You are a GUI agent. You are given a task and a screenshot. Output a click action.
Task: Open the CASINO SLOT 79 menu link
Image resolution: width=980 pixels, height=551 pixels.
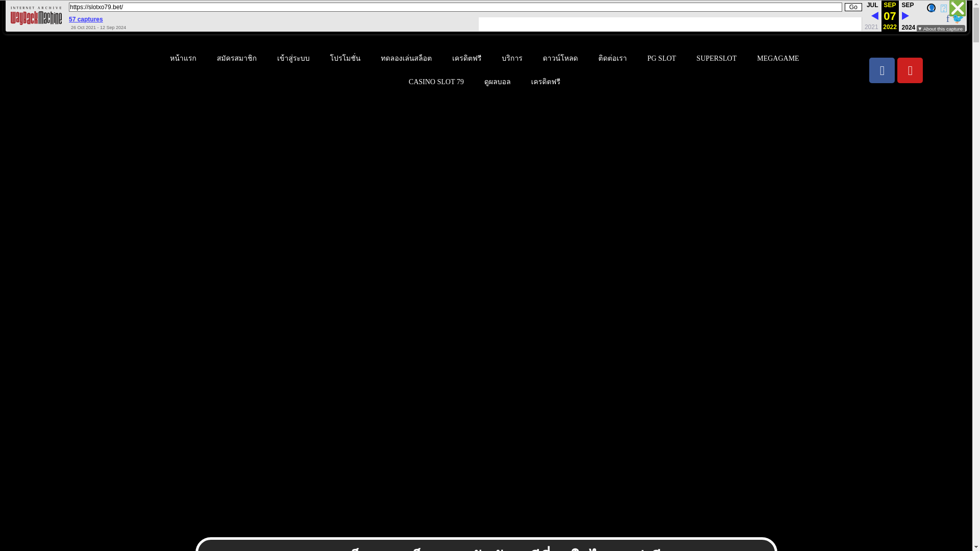click(436, 82)
